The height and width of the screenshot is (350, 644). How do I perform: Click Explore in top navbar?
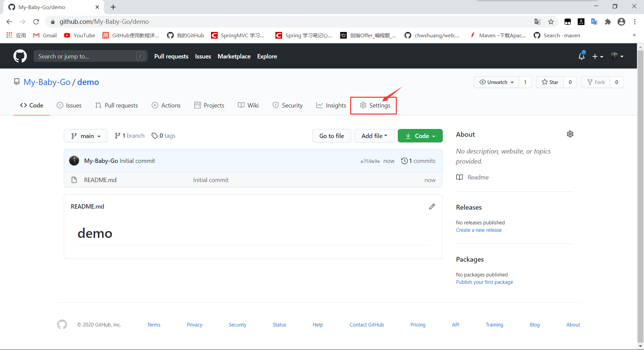[x=267, y=56]
